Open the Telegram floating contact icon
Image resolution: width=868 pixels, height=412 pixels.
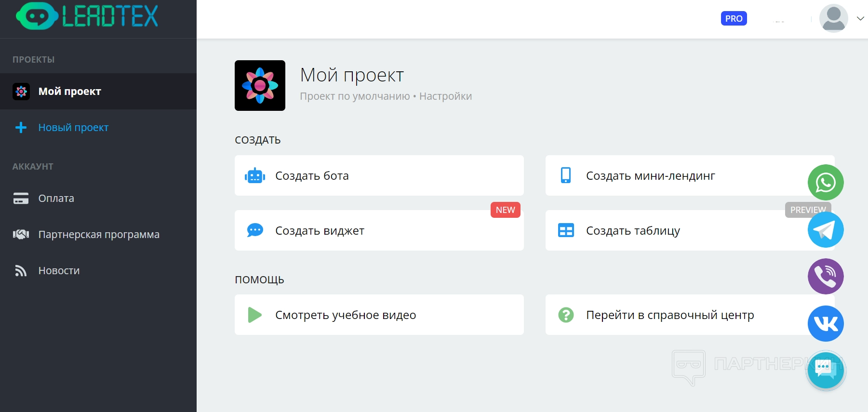click(x=825, y=230)
